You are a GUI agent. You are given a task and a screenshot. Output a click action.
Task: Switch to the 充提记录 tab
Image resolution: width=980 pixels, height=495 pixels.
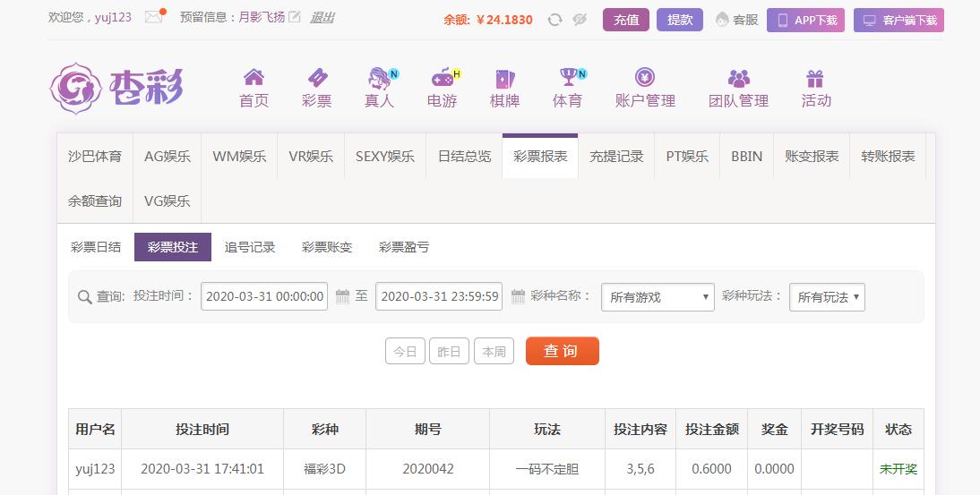click(x=616, y=156)
